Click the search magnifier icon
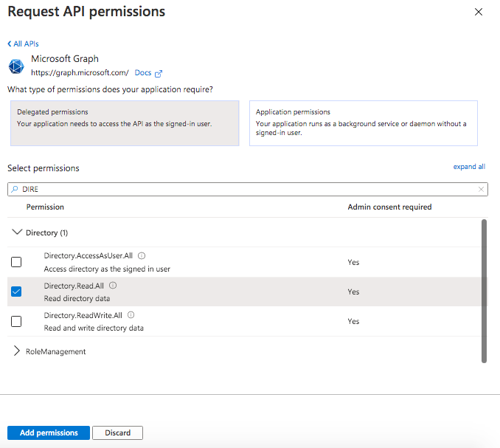Image resolution: width=500 pixels, height=448 pixels. [14, 189]
